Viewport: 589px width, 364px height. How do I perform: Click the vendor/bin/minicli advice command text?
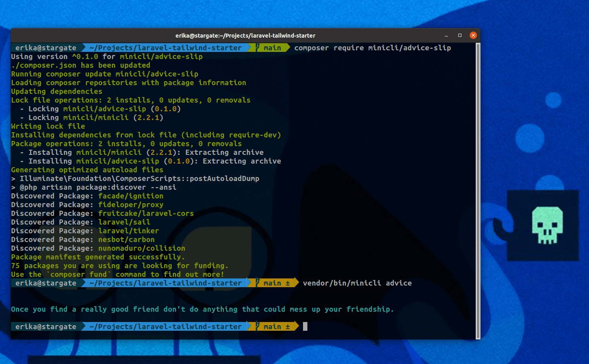pyautogui.click(x=357, y=283)
